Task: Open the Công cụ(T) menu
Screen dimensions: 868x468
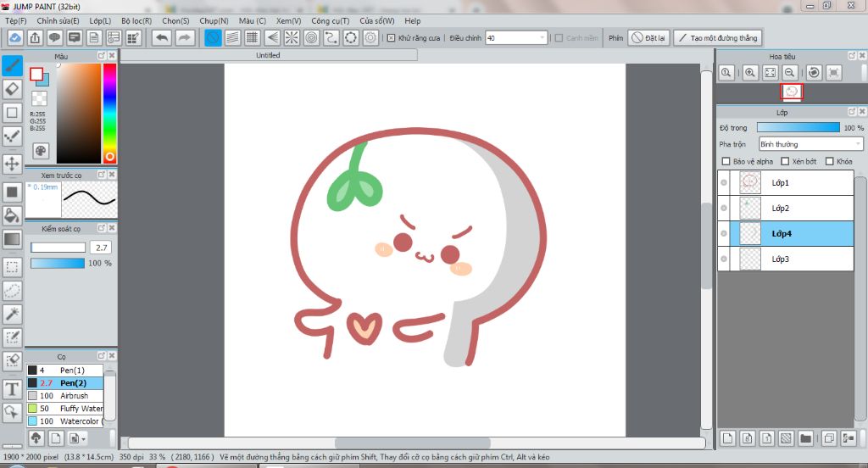Action: click(330, 20)
